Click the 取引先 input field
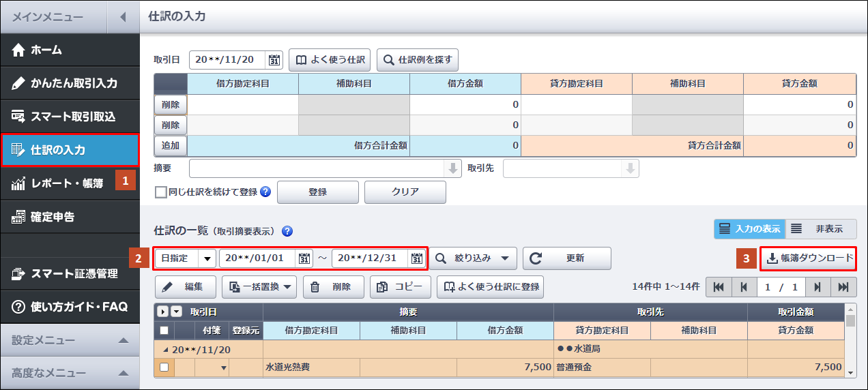This screenshot has width=868, height=390. pyautogui.click(x=562, y=168)
